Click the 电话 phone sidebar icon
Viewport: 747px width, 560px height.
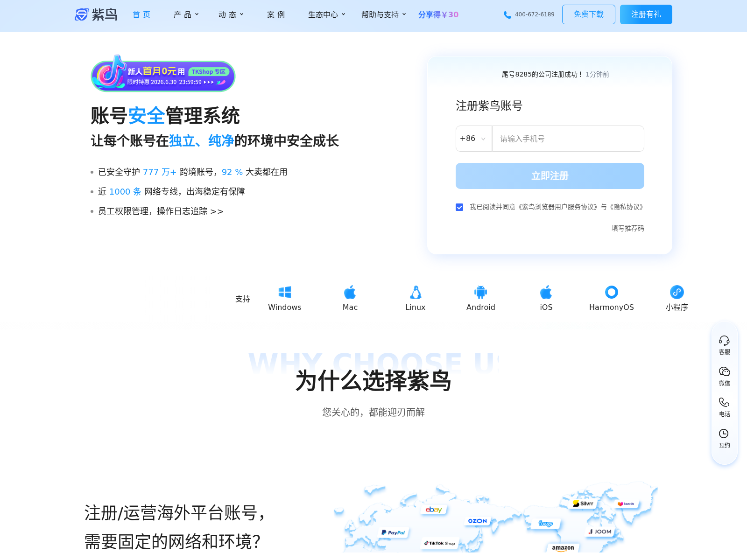pyautogui.click(x=724, y=402)
